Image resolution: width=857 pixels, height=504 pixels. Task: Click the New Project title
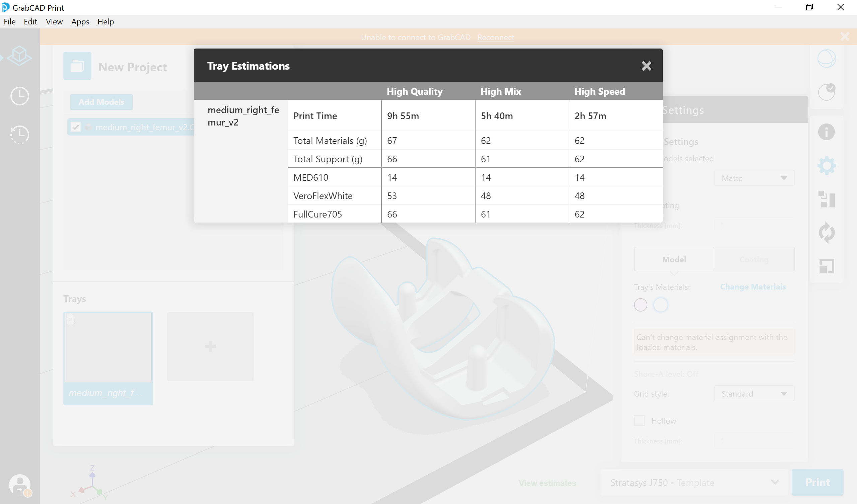click(x=133, y=67)
